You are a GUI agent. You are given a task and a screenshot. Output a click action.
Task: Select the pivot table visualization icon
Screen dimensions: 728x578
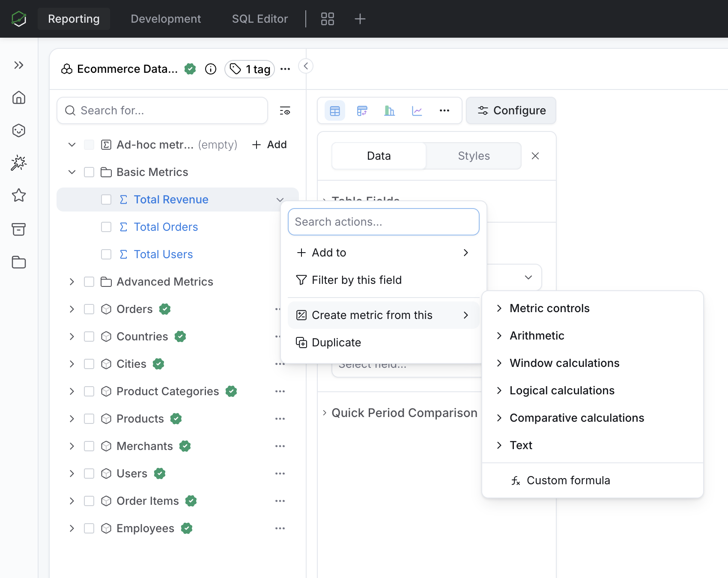[x=362, y=111]
